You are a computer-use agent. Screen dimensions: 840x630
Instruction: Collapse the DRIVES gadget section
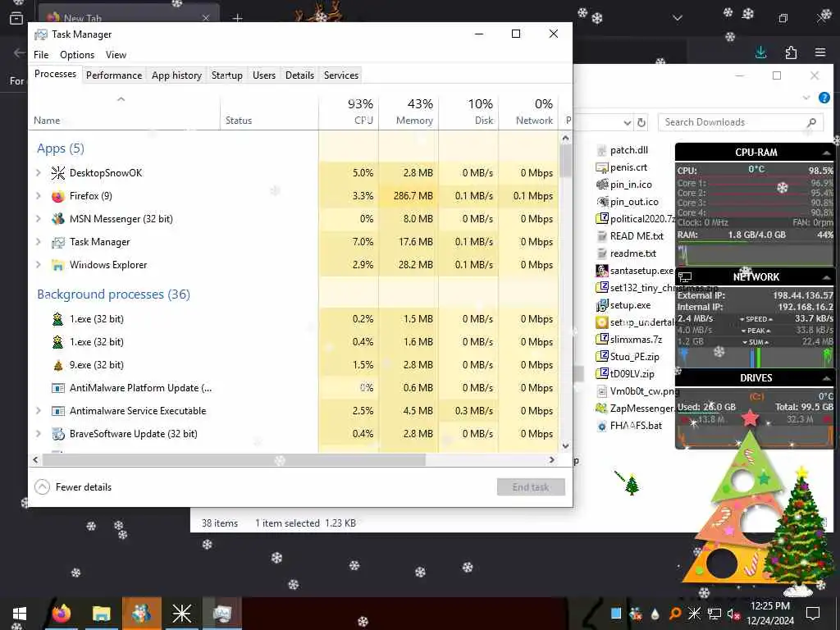826,379
